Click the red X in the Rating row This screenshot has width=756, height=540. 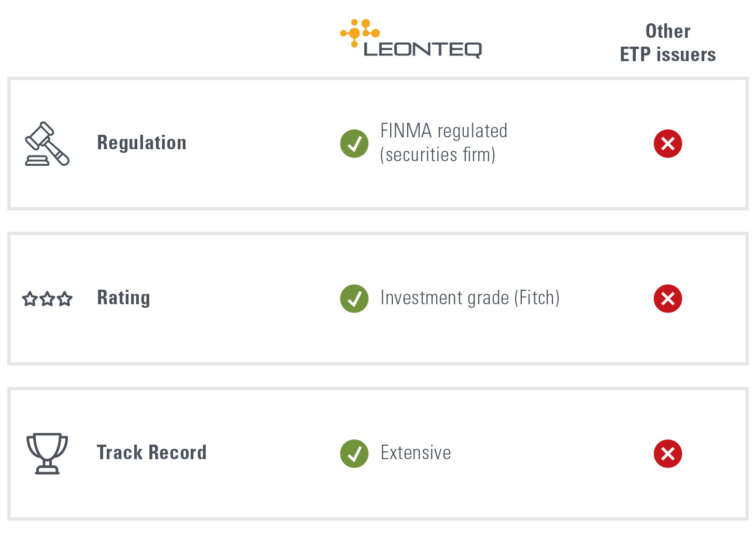point(668,299)
